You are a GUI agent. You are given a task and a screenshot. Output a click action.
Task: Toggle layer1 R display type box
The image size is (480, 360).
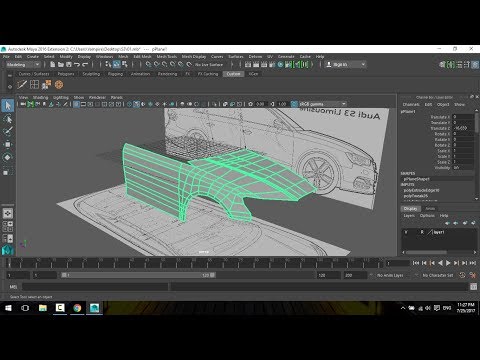point(422,232)
